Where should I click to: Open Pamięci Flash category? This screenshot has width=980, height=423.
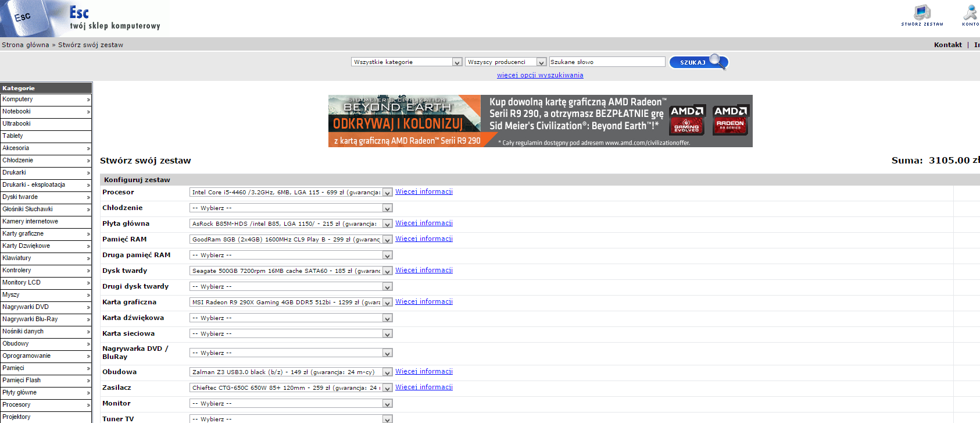[46, 381]
